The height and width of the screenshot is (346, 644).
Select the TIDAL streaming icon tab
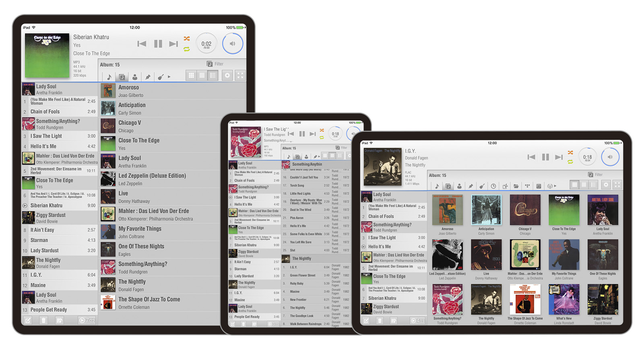point(527,186)
